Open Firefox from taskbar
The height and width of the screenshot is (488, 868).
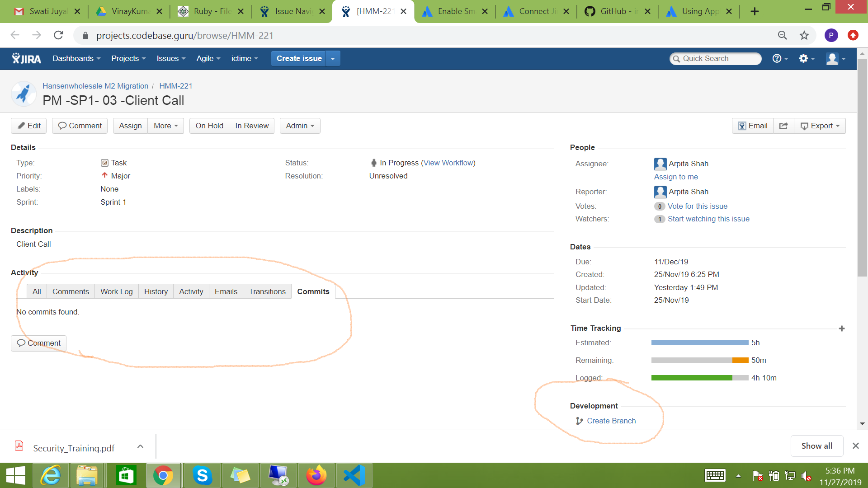316,475
